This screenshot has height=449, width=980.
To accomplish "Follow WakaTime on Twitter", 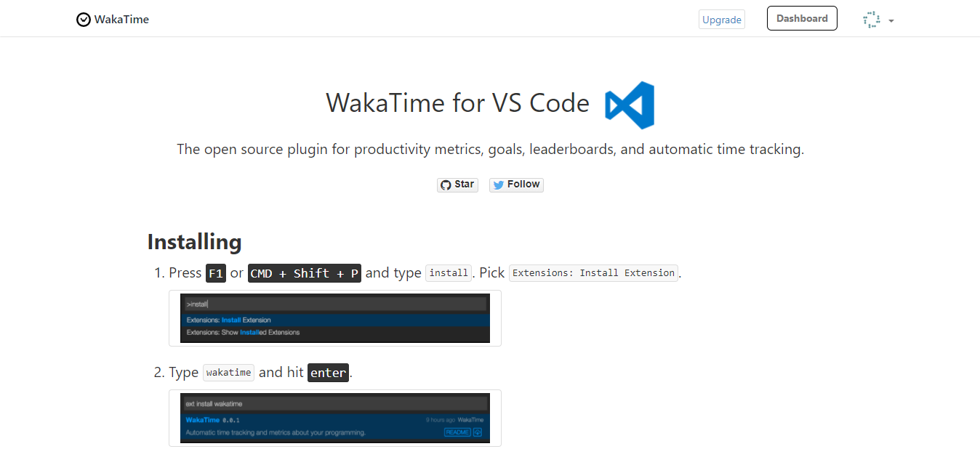I will pos(516,185).
